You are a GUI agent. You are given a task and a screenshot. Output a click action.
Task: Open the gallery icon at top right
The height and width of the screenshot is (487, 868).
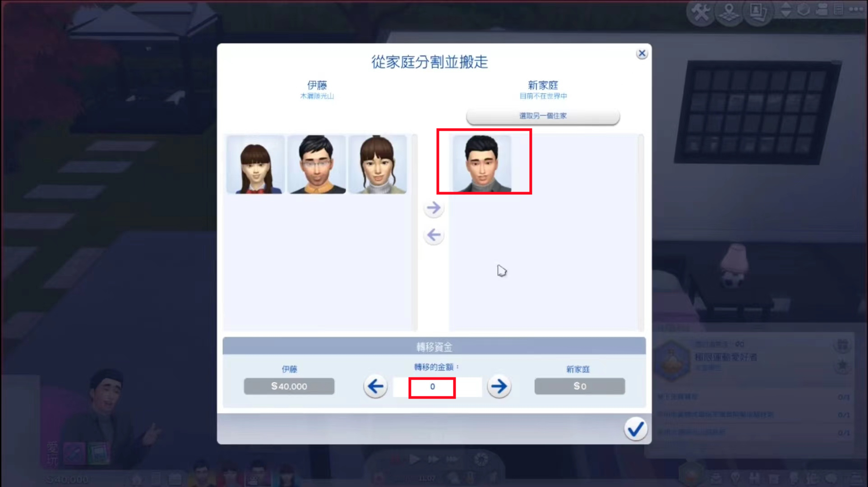[758, 13]
